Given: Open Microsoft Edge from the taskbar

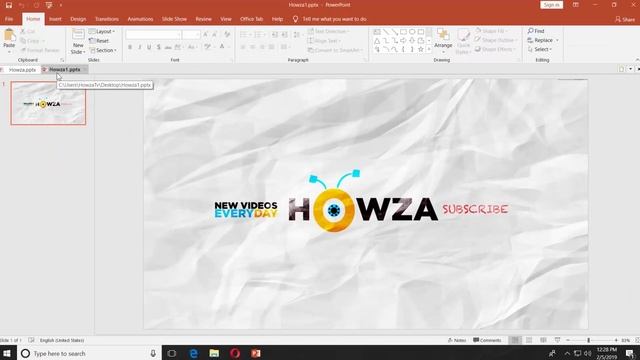Looking at the screenshot, I should (x=193, y=353).
